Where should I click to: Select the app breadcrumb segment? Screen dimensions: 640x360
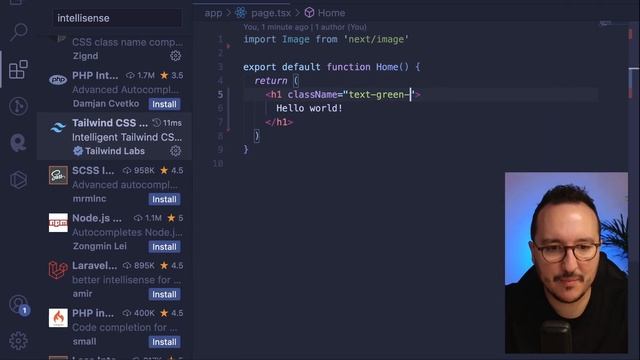coord(213,13)
